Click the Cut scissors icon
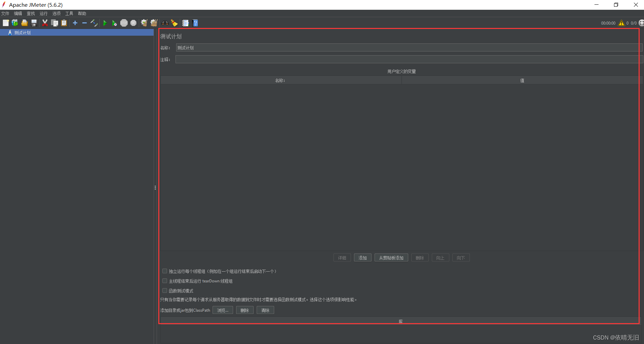This screenshot has width=644, height=344. pyautogui.click(x=45, y=23)
